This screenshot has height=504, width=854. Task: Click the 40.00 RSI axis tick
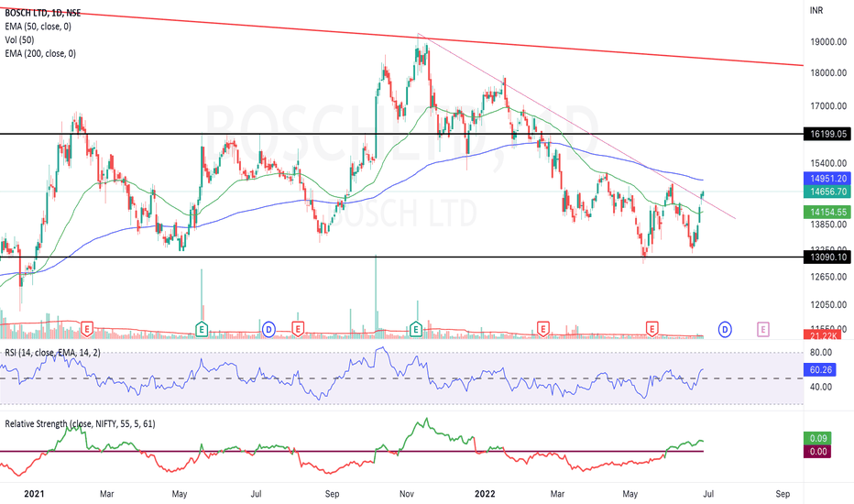point(821,387)
